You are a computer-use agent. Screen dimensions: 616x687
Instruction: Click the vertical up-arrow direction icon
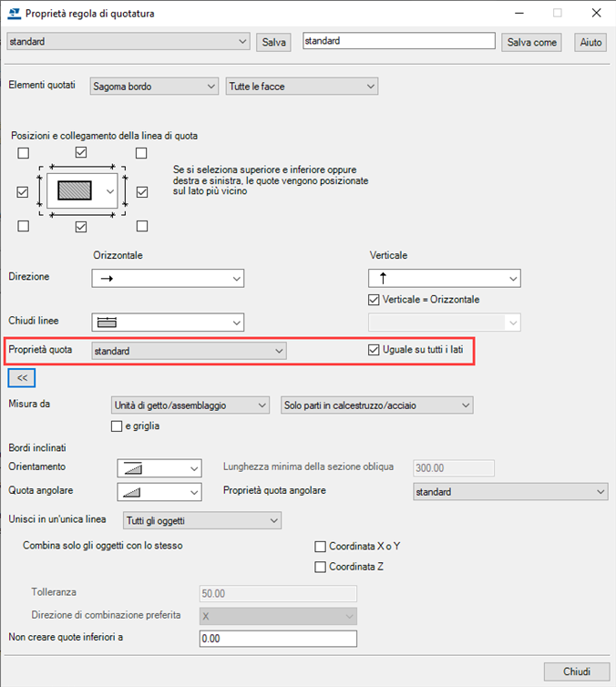point(383,278)
